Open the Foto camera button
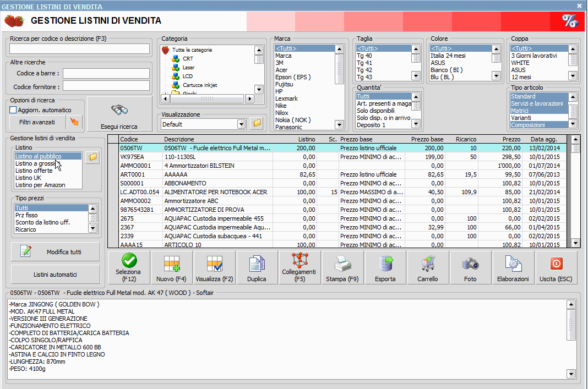The image size is (588, 389). pos(470,267)
